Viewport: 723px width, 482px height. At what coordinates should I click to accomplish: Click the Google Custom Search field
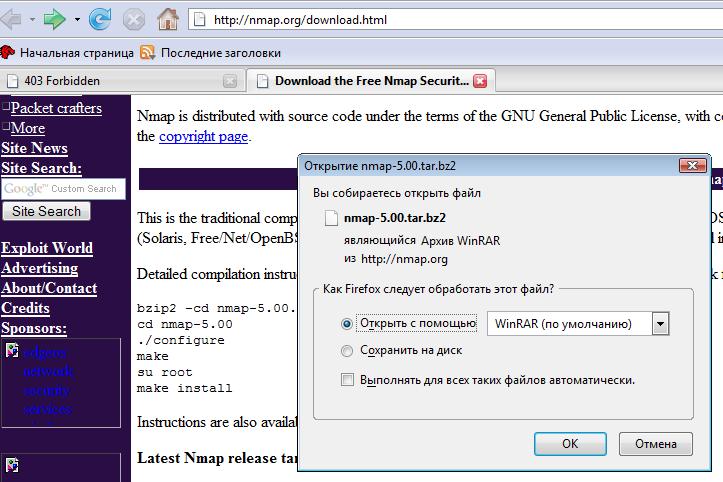pyautogui.click(x=64, y=189)
